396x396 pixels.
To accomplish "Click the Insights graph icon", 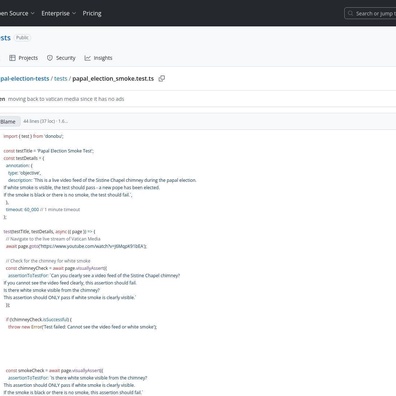I will [x=87, y=58].
